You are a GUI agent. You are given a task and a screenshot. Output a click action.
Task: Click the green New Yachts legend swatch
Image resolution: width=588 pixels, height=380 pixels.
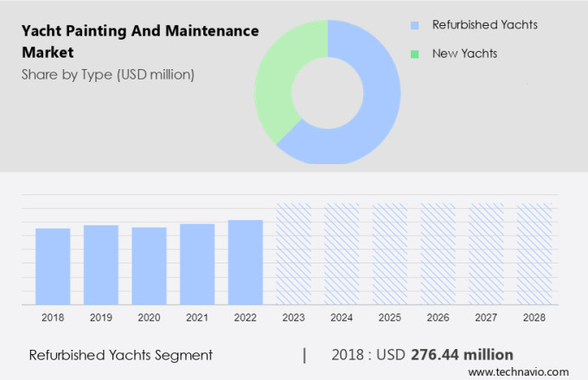pyautogui.click(x=414, y=54)
